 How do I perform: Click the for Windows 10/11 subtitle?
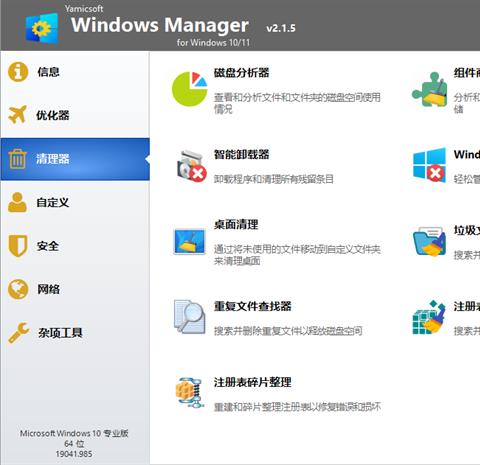coord(213,43)
